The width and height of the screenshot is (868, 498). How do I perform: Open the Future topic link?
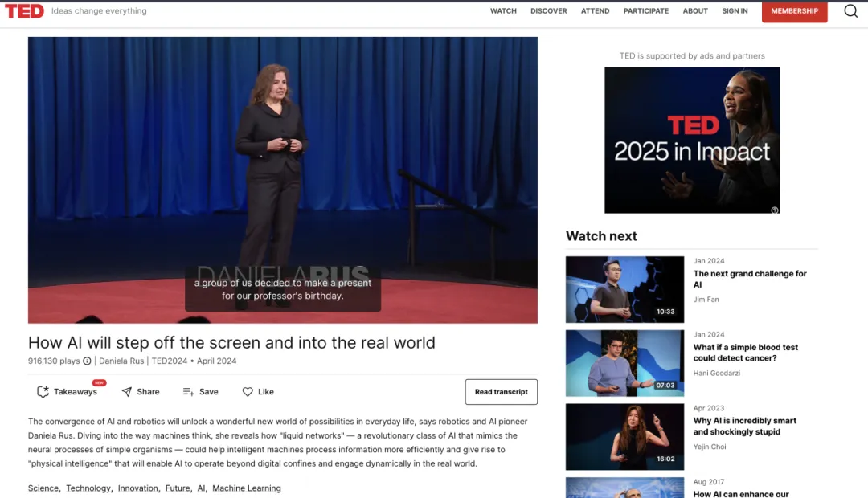pyautogui.click(x=178, y=488)
